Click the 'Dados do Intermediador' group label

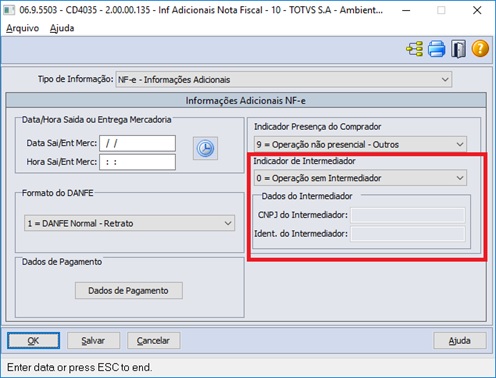click(x=307, y=196)
